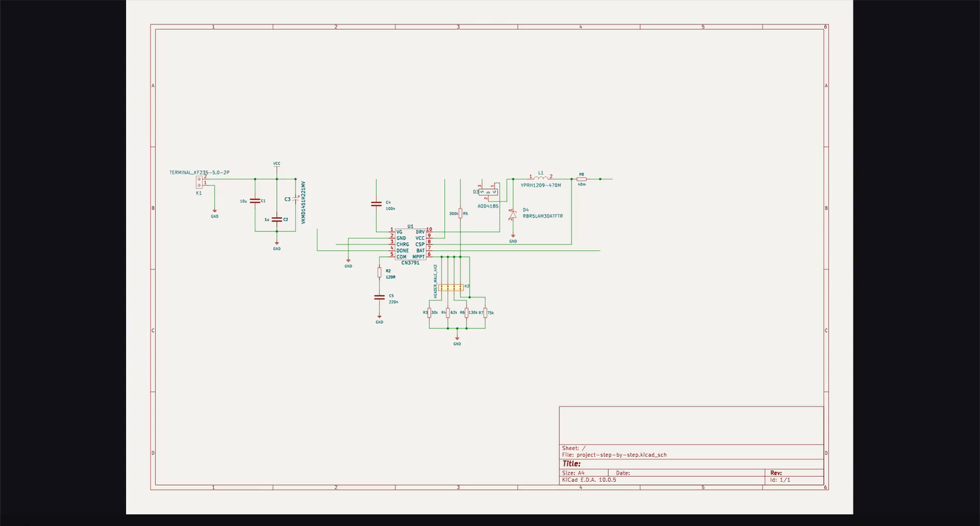
Task: Select capacitor C4 symbol
Action: pos(376,204)
